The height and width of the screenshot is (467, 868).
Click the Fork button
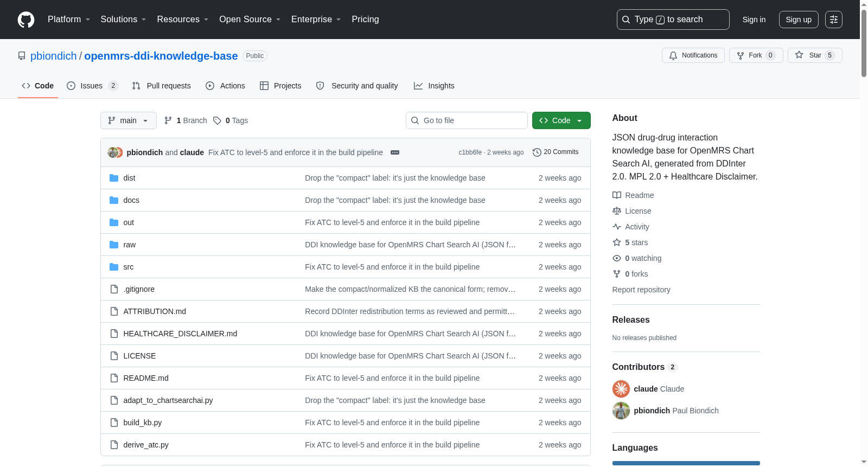756,55
